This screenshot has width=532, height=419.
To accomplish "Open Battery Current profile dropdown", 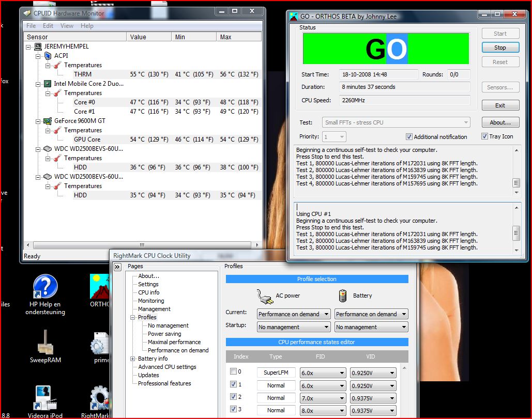I will point(371,314).
